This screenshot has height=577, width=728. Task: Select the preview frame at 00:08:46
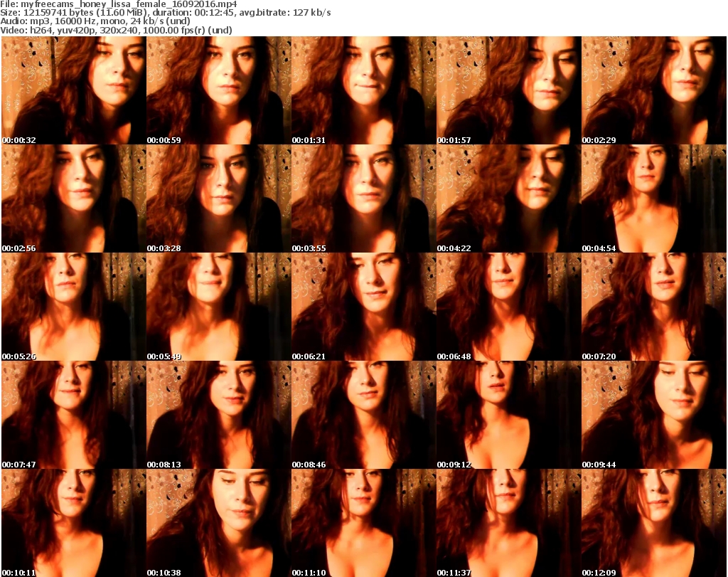[363, 415]
